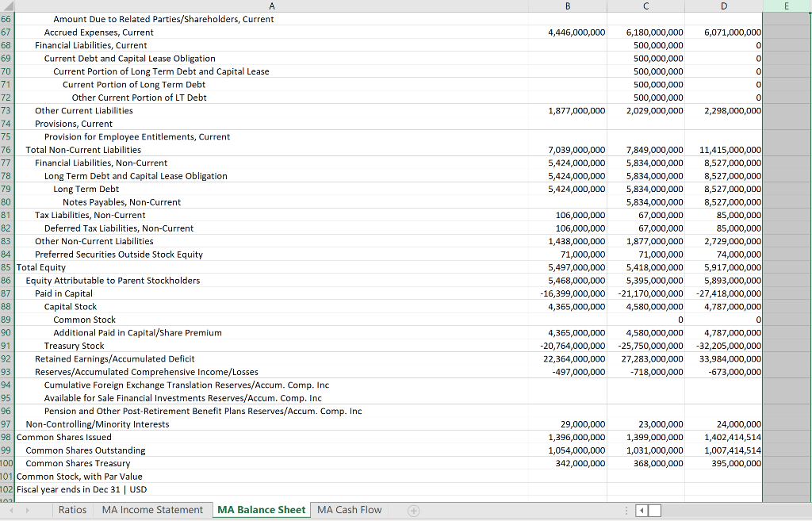This screenshot has height=521, width=812.
Task: Select column A header
Action: click(x=272, y=6)
